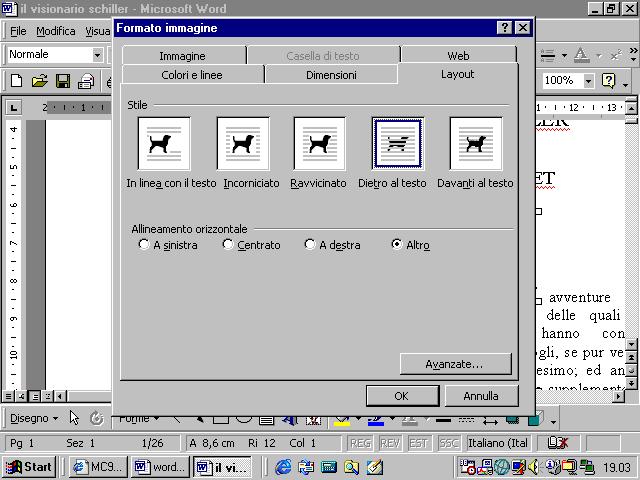Click the 'Italiano (Ital' language status field

point(498,443)
